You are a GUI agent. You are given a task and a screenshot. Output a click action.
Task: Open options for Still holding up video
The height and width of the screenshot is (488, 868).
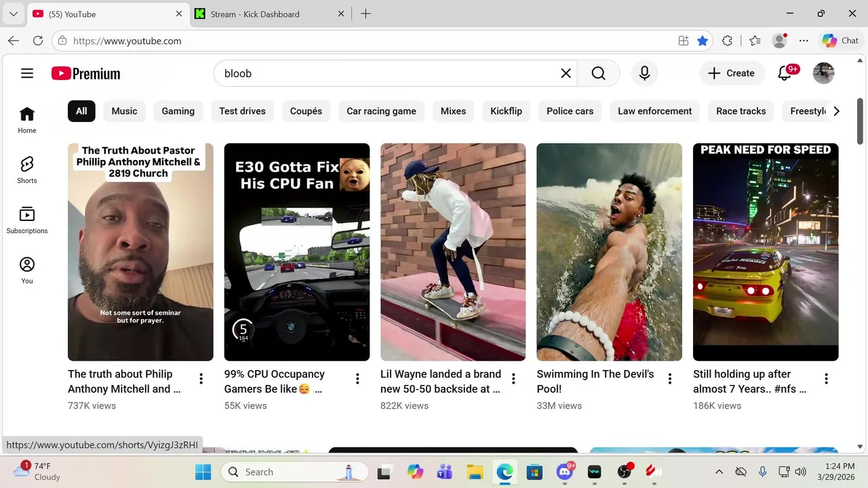[826, 379]
